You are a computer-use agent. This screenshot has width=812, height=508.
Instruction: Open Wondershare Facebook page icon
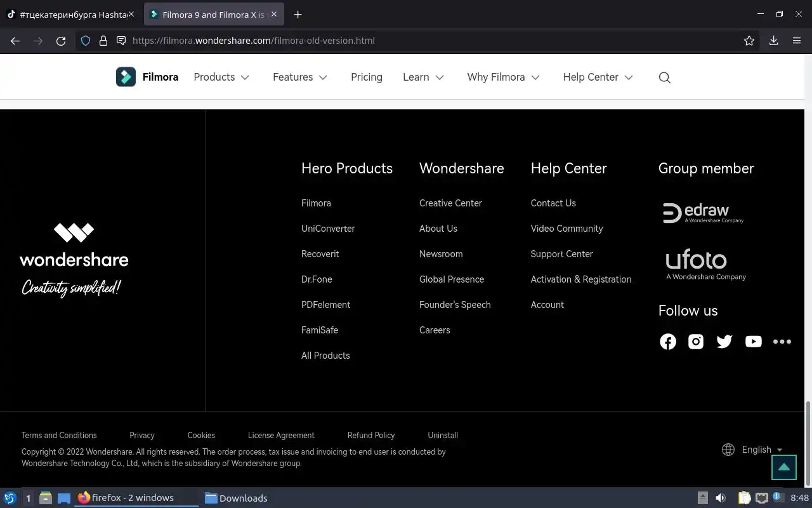point(668,342)
